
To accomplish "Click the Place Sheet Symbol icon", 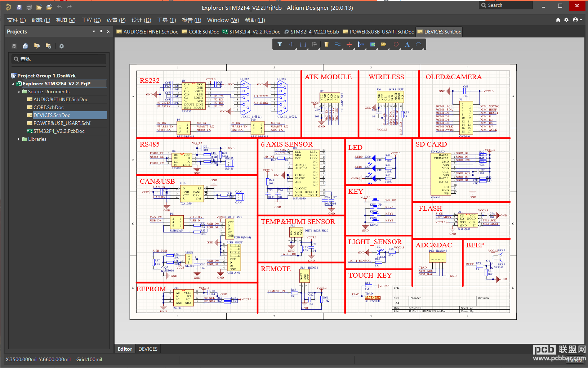I will [x=373, y=44].
